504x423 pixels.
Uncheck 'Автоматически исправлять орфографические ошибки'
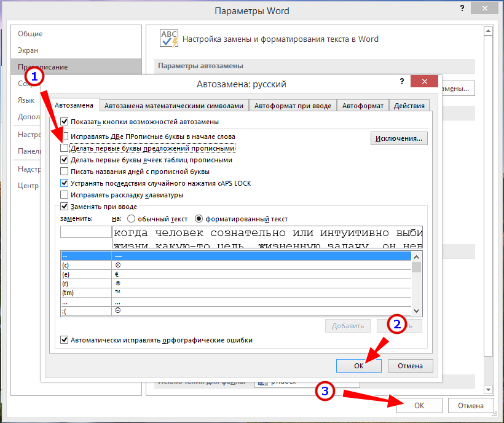(65, 340)
